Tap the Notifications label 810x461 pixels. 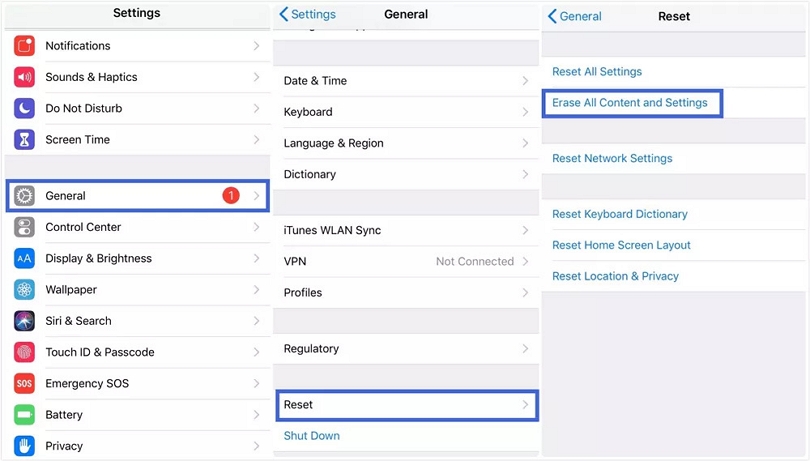[x=78, y=46]
